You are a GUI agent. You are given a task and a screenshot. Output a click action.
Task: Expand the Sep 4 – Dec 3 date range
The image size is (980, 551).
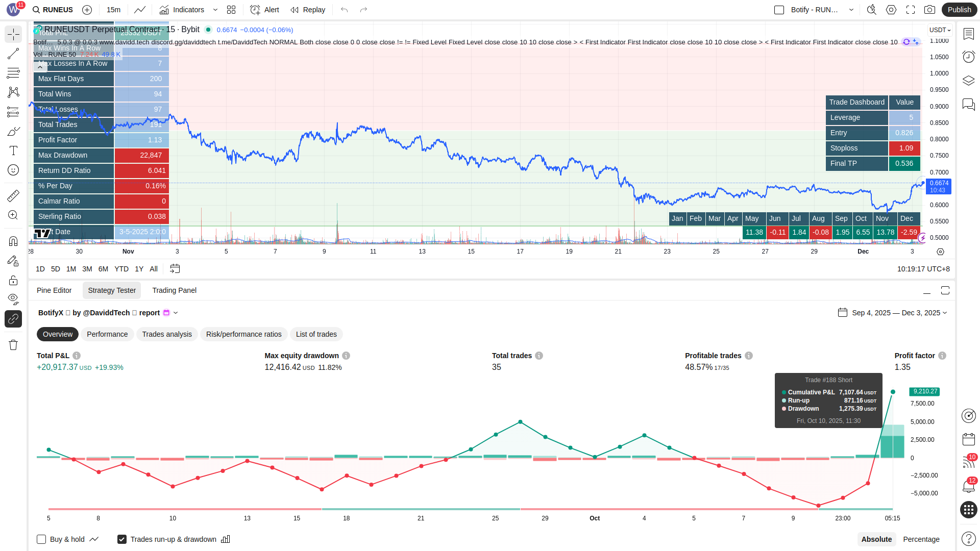tap(899, 313)
